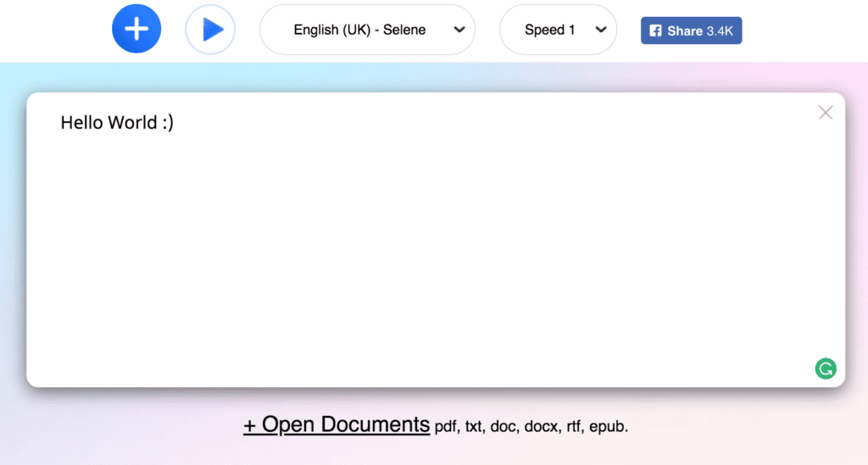
Task: Click the Facebook logo icon in Share button
Action: coord(655,31)
